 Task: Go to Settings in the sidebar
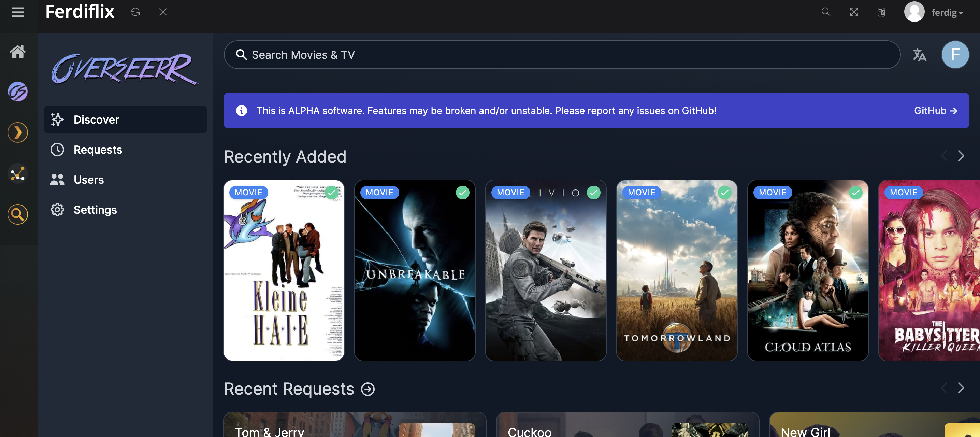[x=95, y=210]
